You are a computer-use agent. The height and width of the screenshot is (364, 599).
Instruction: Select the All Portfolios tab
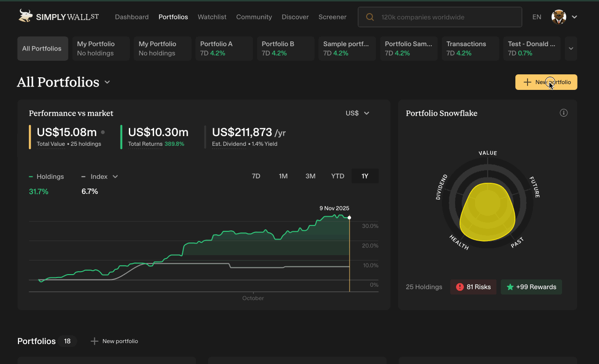(x=43, y=49)
